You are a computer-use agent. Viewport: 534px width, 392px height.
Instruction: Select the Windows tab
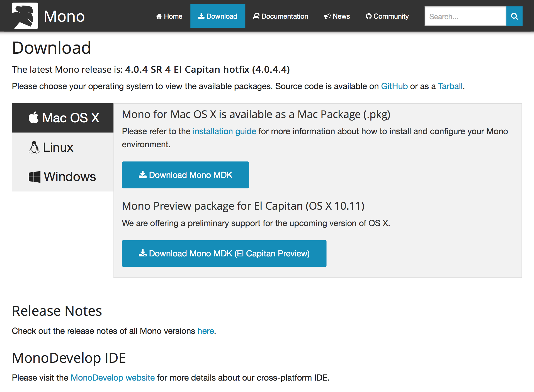pos(63,177)
